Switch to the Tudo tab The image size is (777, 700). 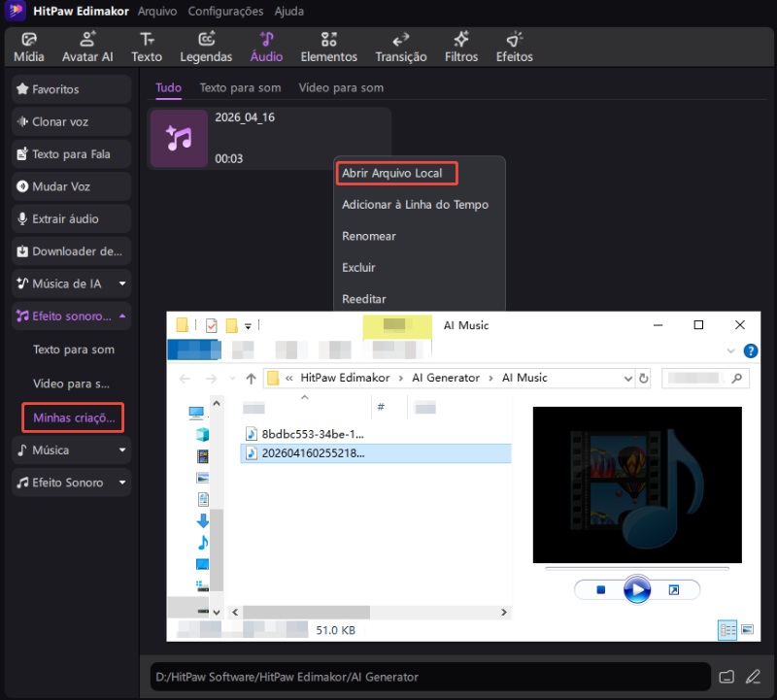click(x=168, y=88)
